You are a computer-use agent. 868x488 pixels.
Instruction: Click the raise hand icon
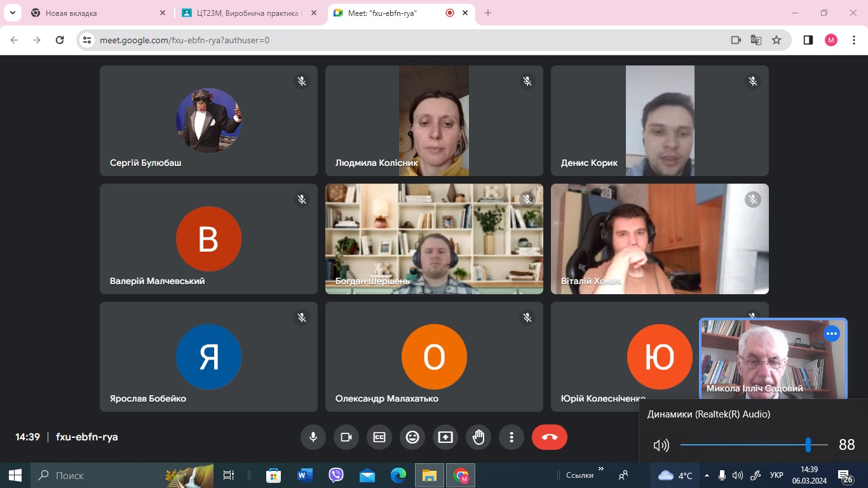[x=478, y=437]
